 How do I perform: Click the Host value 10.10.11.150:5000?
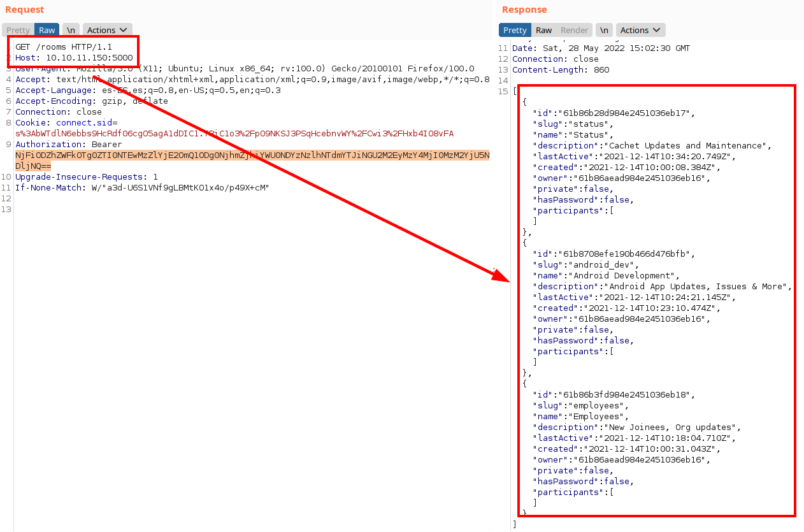(89, 58)
